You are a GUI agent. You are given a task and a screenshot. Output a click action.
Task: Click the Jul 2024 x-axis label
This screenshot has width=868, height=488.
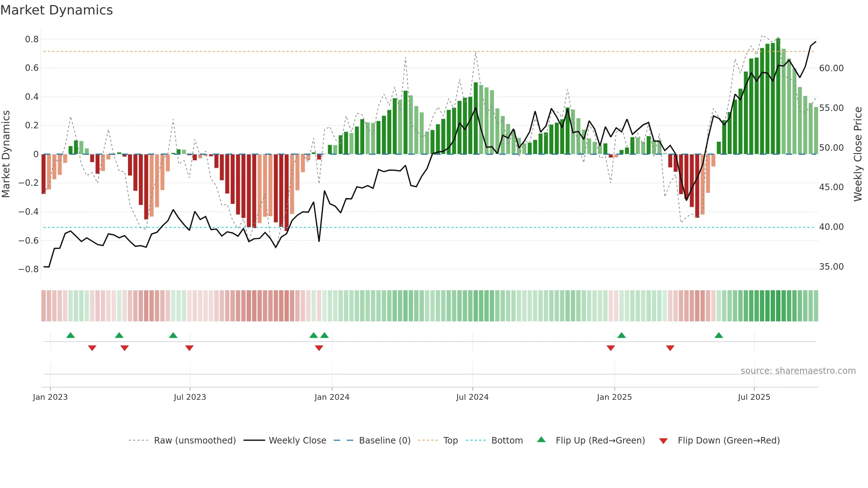[x=472, y=397]
